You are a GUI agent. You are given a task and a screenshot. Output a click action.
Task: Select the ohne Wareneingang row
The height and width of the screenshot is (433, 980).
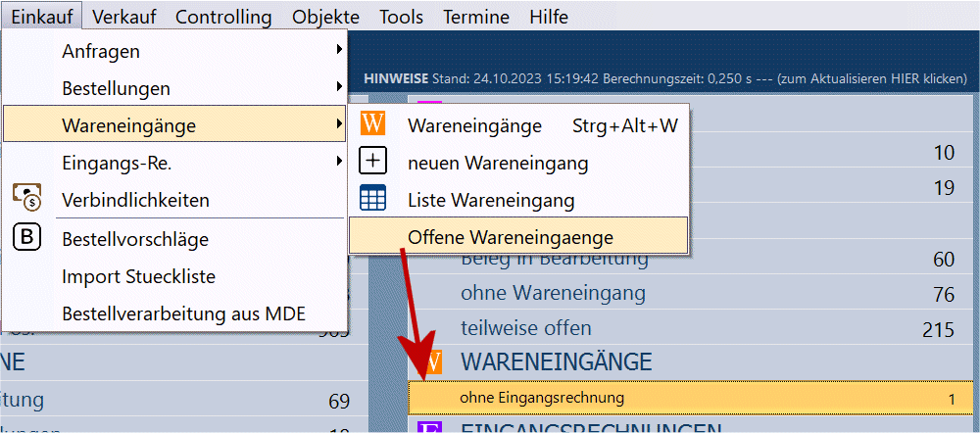click(690, 292)
